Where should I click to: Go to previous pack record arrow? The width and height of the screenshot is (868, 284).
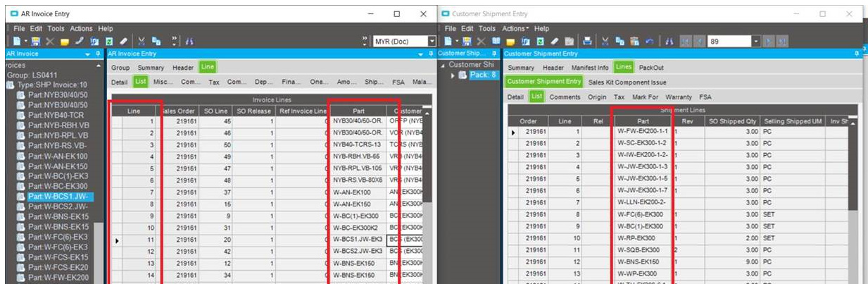(x=699, y=42)
